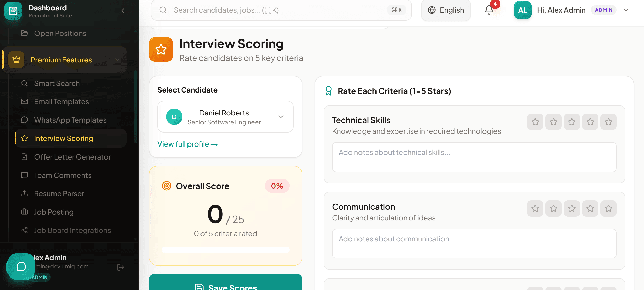Image resolution: width=644 pixels, height=290 pixels.
Task: Open Job Board Integrations
Action: point(71,230)
